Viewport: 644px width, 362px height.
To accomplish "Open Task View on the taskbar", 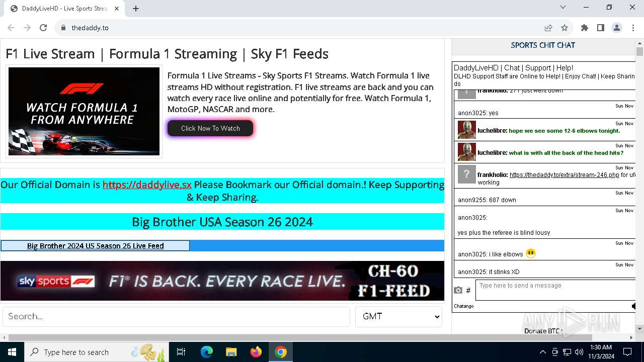I will point(181,352).
